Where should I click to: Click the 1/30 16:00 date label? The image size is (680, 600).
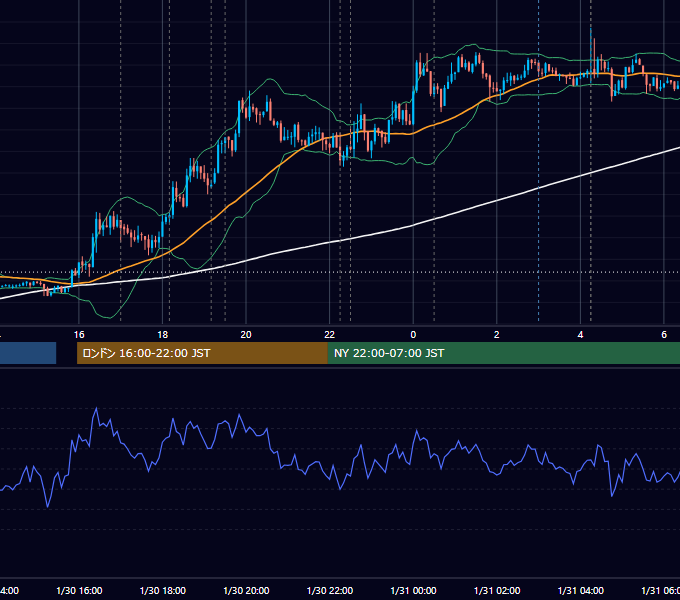tap(79, 590)
